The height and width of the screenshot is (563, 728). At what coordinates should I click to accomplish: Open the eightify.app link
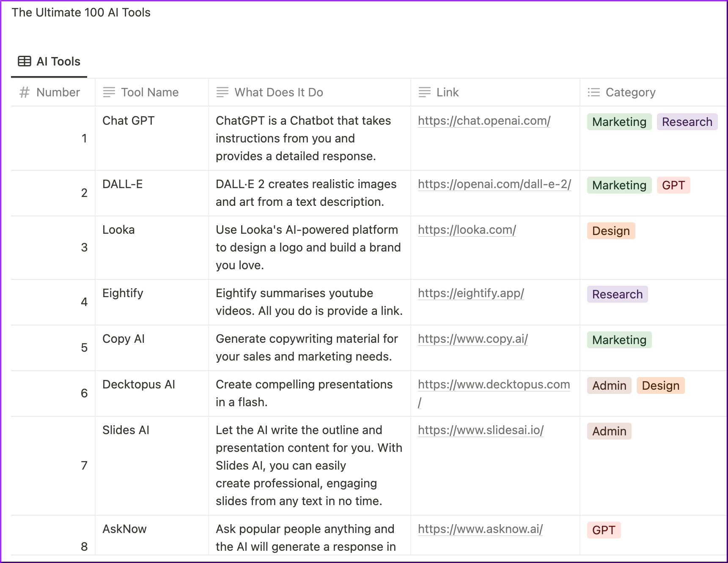point(471,293)
